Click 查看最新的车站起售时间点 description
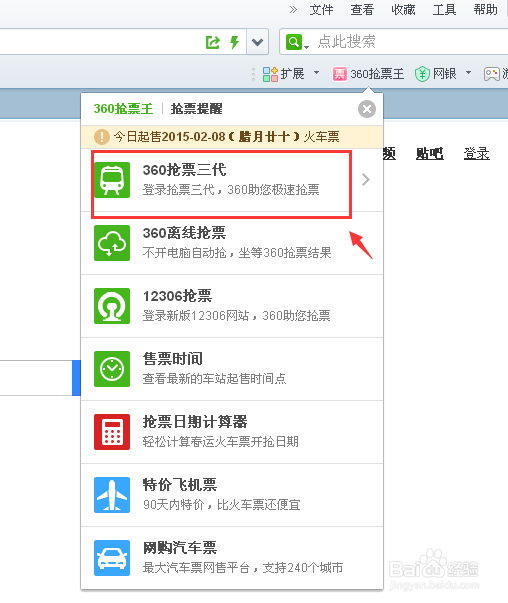The image size is (508, 603). pyautogui.click(x=215, y=379)
